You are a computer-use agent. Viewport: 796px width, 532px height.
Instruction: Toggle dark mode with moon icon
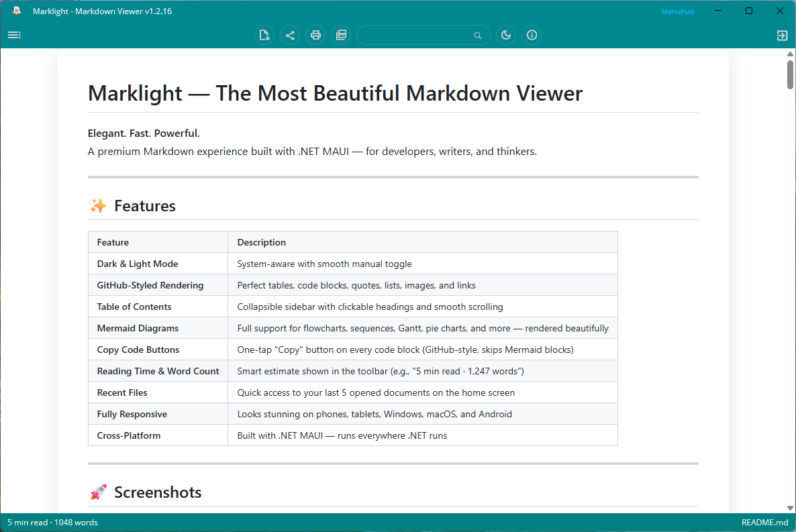click(x=506, y=35)
